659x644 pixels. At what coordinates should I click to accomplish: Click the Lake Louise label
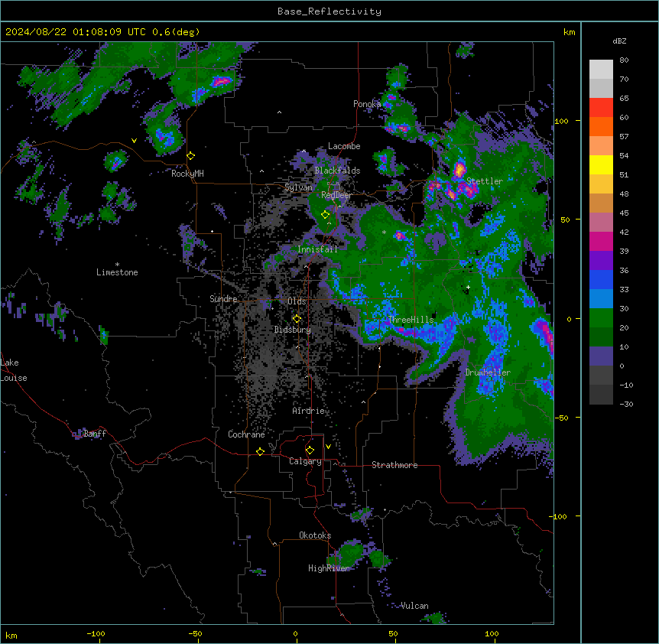(x=14, y=370)
